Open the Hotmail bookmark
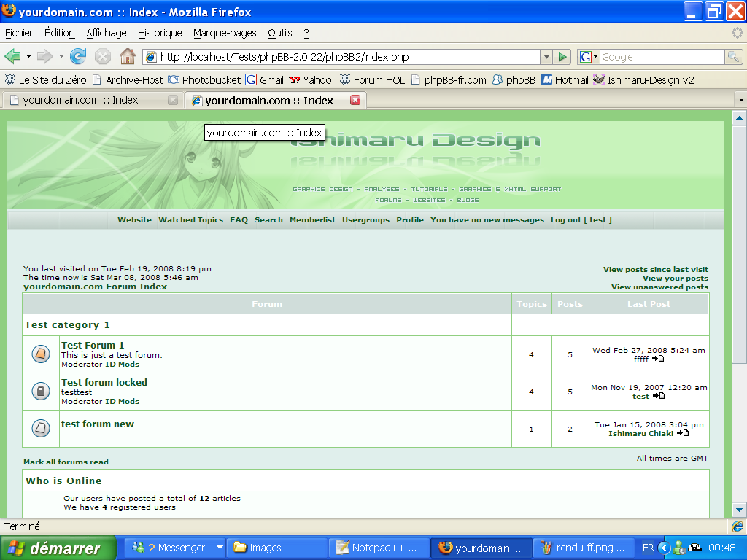Viewport: 747px width, 560px height. (565, 80)
